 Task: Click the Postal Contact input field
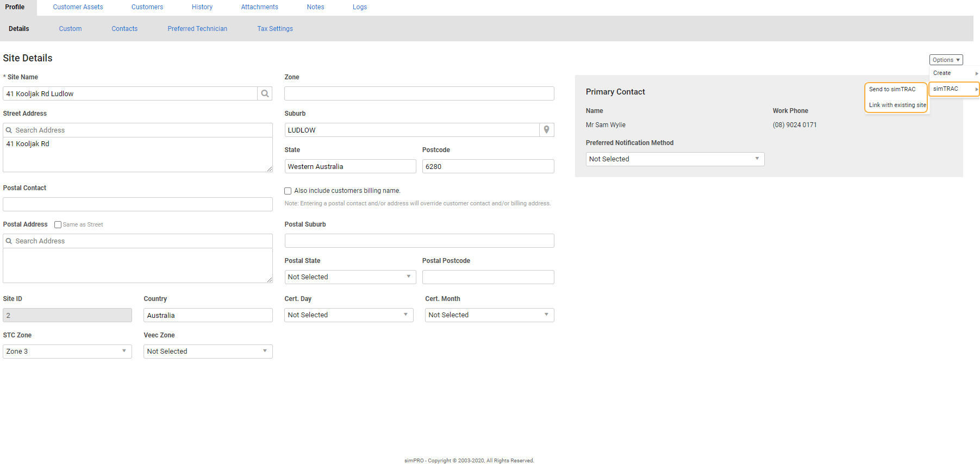pyautogui.click(x=138, y=204)
